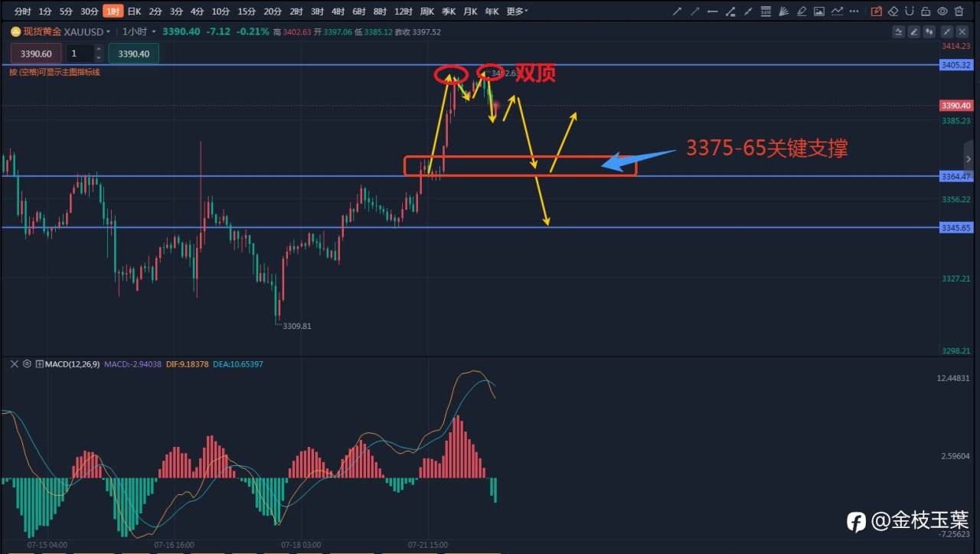Viewport: 980px width, 554px height.
Task: Switch to the 10分 timeframe
Action: tap(220, 11)
